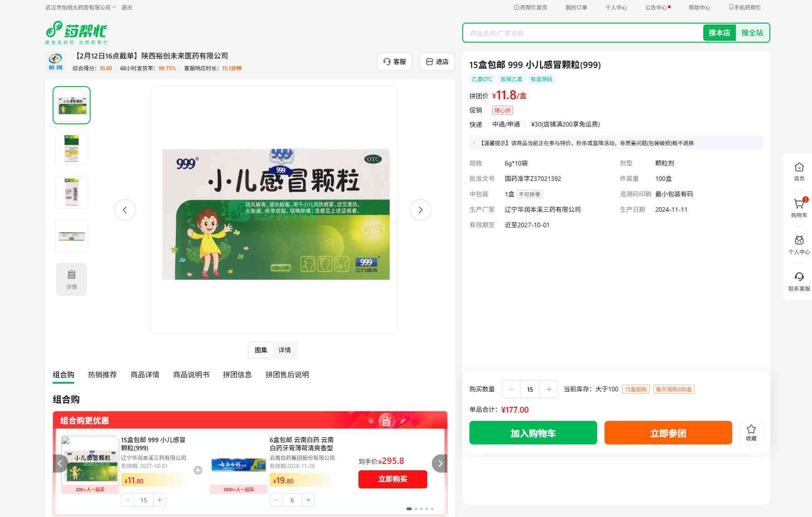Click the 药帮忙 logo
Viewport: 812px width, 517px height.
[x=77, y=32]
